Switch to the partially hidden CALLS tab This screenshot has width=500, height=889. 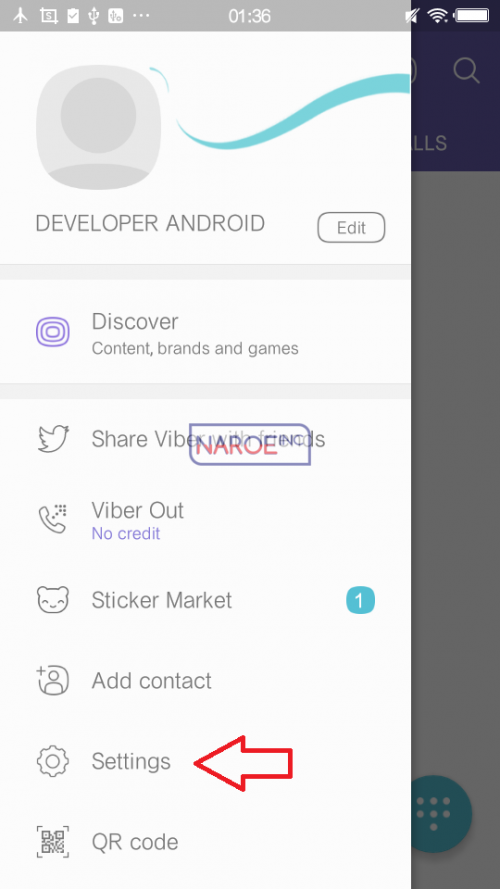tap(429, 143)
